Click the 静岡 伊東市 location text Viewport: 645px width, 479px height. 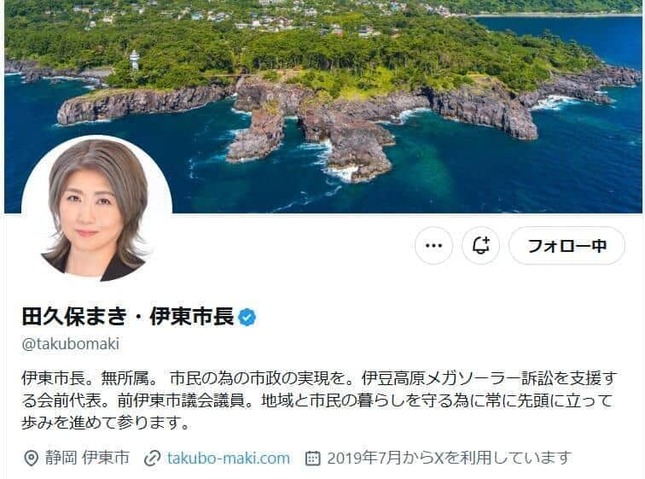[87, 458]
